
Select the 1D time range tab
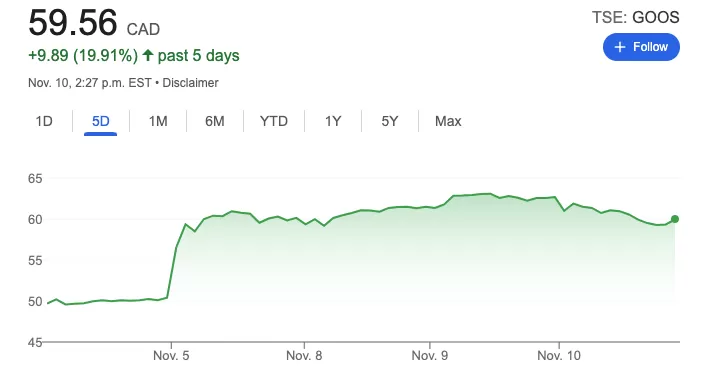point(44,121)
